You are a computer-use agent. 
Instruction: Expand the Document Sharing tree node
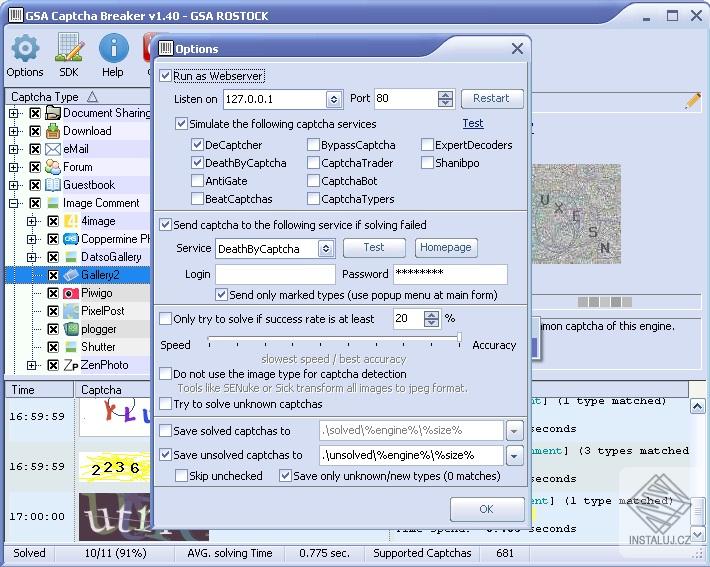click(x=14, y=113)
